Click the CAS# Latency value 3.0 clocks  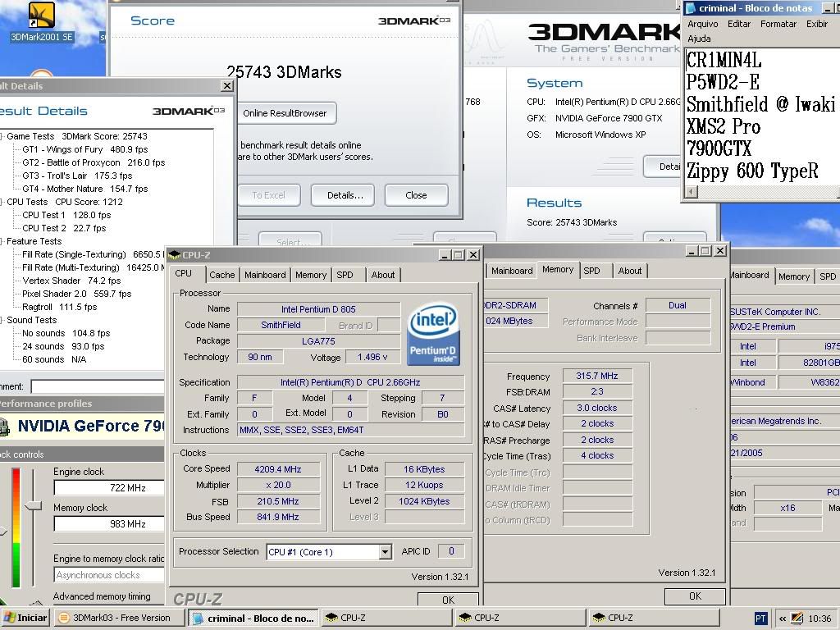point(597,408)
